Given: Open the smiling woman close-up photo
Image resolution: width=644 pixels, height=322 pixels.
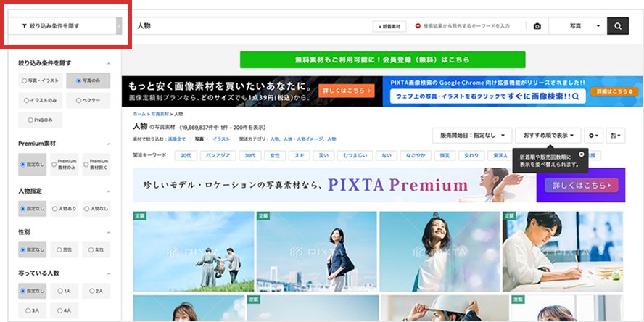Looking at the screenshot, I should pyautogui.click(x=439, y=252).
